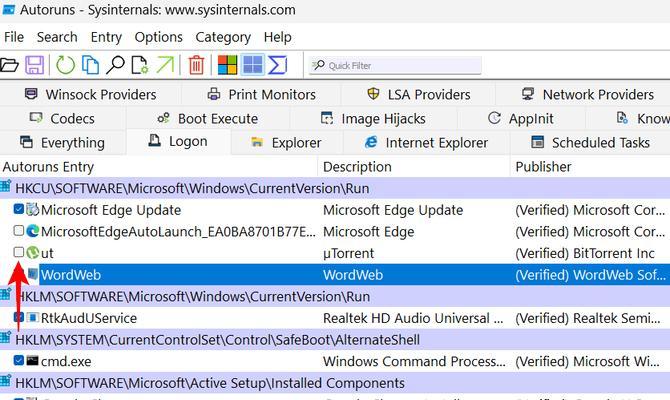Sort by the Publisher column header

pyautogui.click(x=591, y=167)
